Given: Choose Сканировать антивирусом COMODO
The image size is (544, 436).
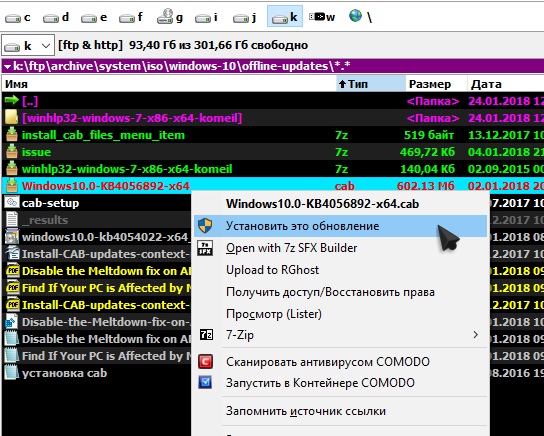Looking at the screenshot, I should 340,362.
